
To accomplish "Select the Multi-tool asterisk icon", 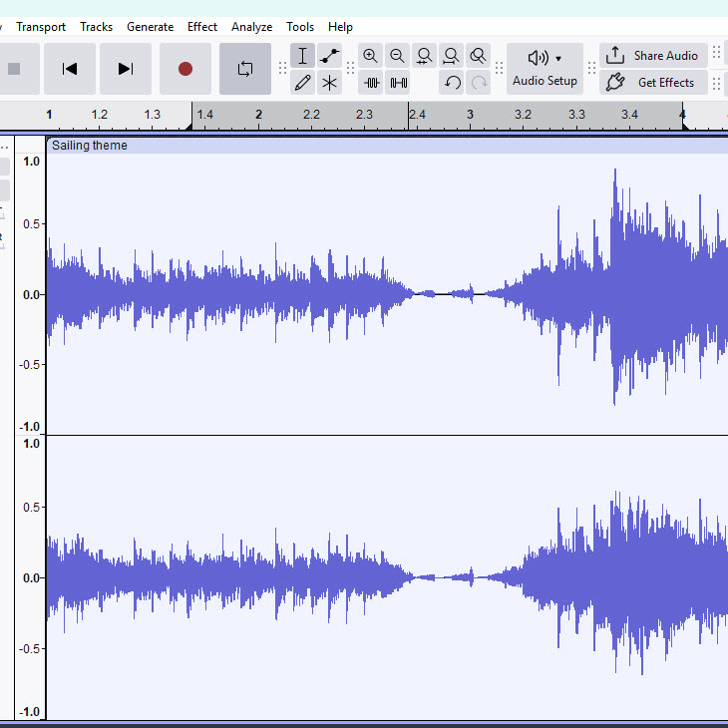I will [x=329, y=83].
